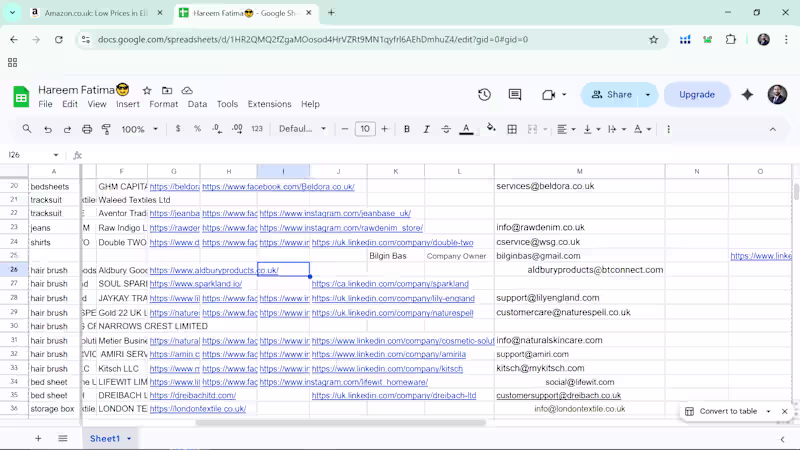
Task: Move the document with the folder icon
Action: [167, 90]
